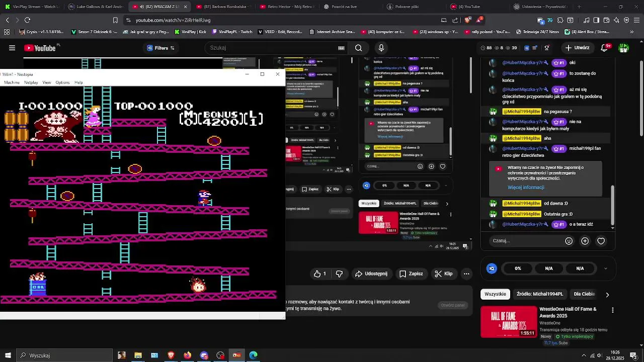Screen dimensions: 644x362
Task: Open File Explorer from the taskbar
Action: click(x=138, y=355)
